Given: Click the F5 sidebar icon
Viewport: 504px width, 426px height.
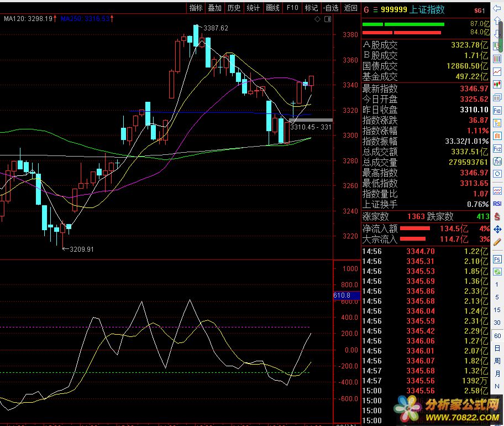Looking at the screenshot, I should (497, 259).
